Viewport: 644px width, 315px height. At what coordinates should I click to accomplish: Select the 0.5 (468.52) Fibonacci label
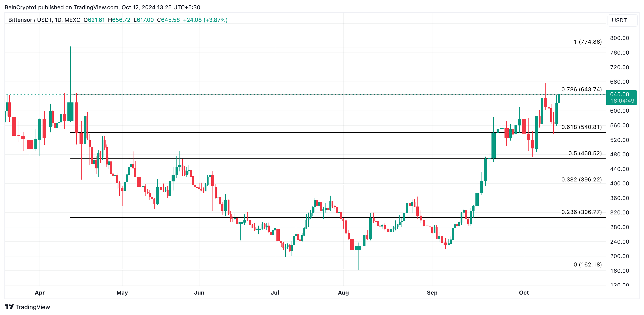[x=585, y=153]
